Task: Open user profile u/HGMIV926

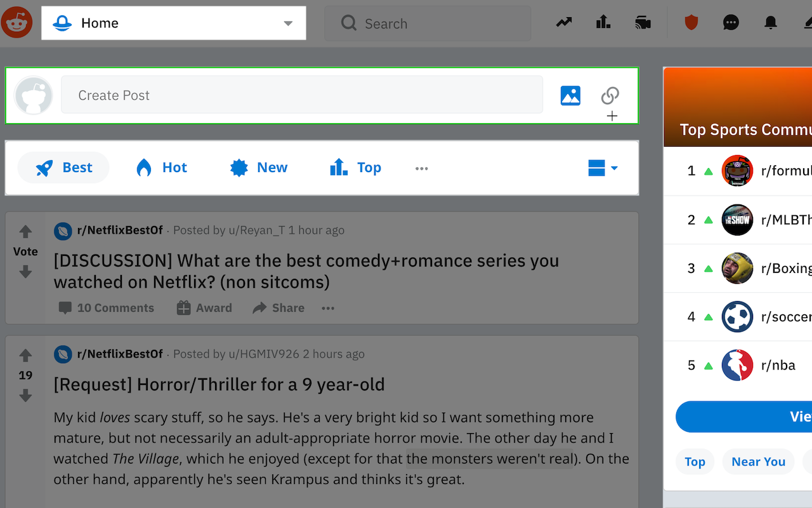Action: pyautogui.click(x=264, y=354)
